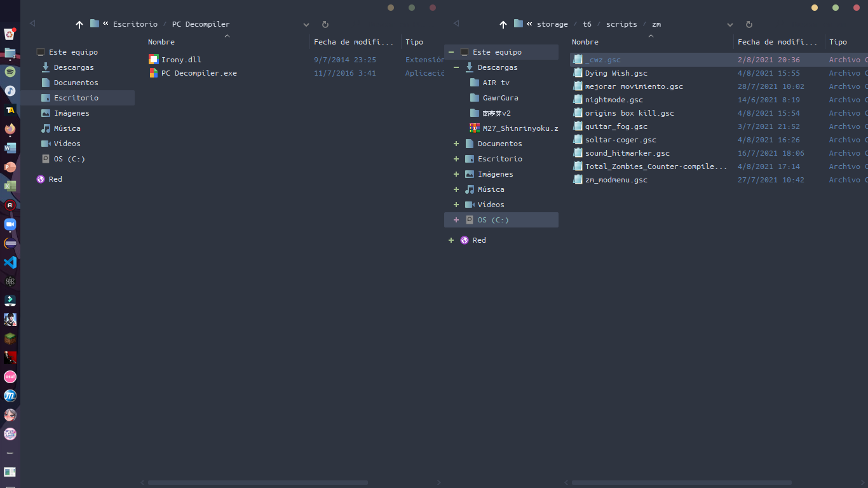The image size is (868, 488).
Task: Open Spotify from the dock
Action: (10, 72)
